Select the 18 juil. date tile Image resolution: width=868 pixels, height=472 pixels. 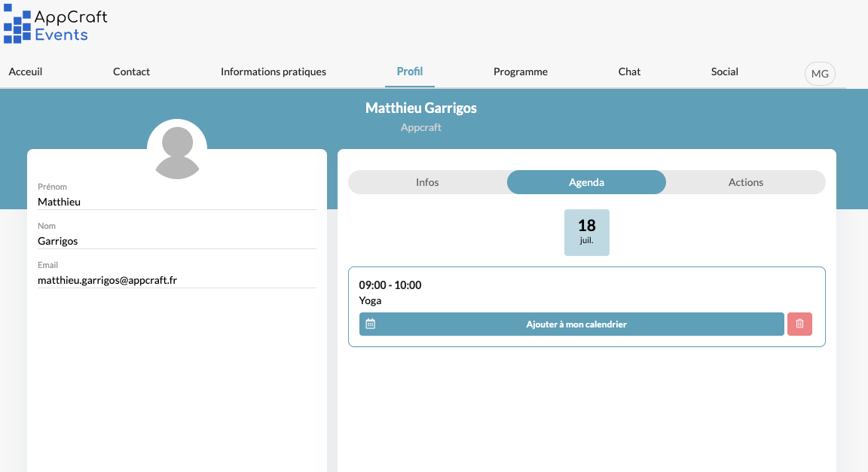pyautogui.click(x=587, y=232)
